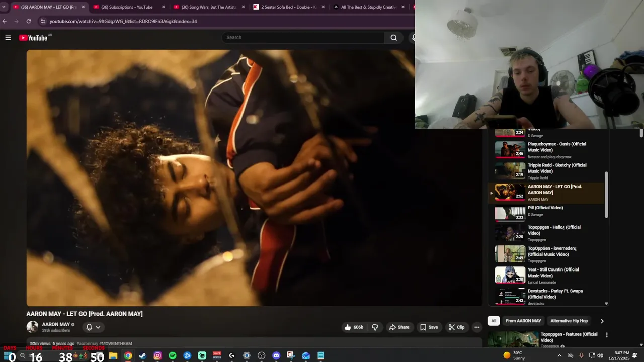Switch to the Subscriptions - YouTube tab
Viewport: 644px width, 362px height.
(x=130, y=7)
